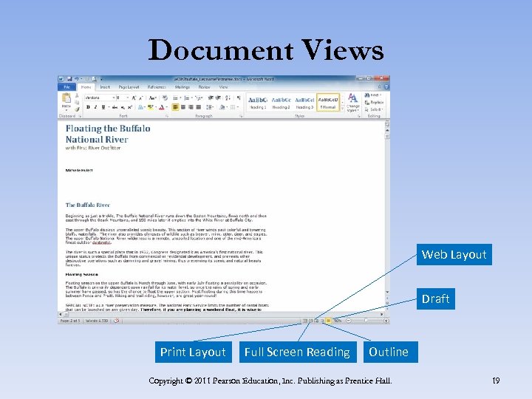Open the Line Spacing dropdown

210,107
